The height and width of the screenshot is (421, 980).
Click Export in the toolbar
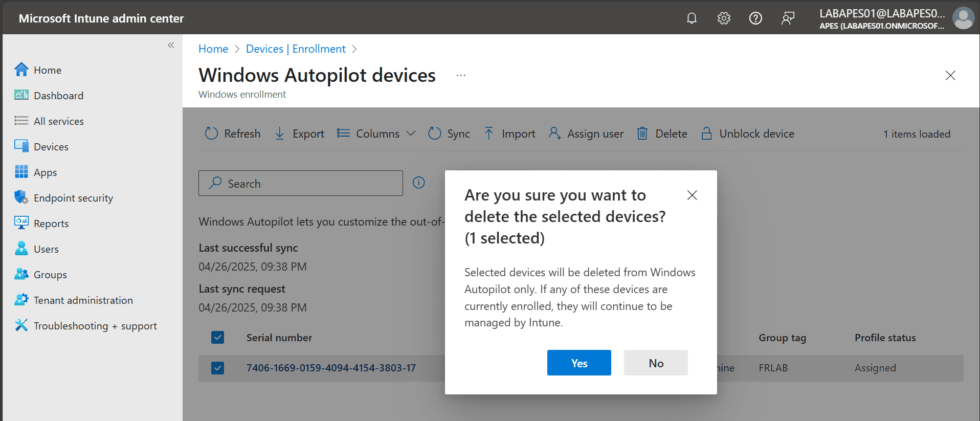click(299, 134)
